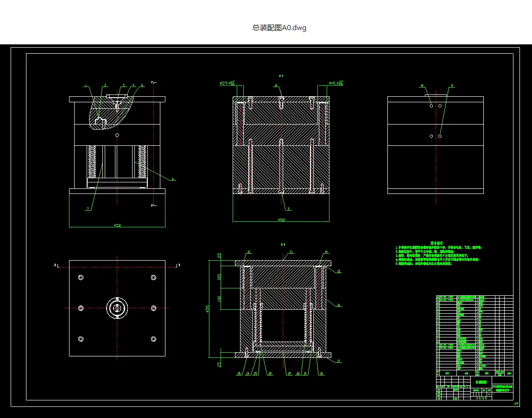Select the A0 sheet size label
This screenshot has height=418, width=532.
(516, 404)
